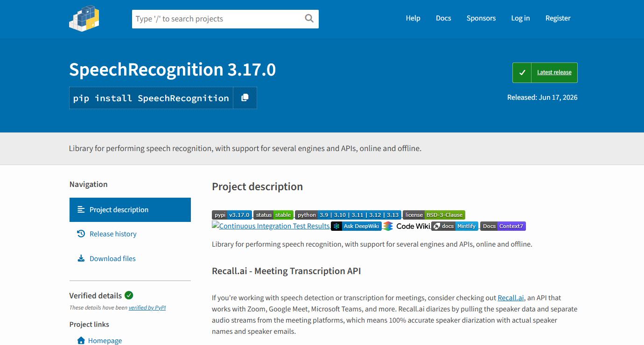Select the Recall.ai - Meeting Transcription API heading
Viewport: 644px width, 345px height.
287,271
